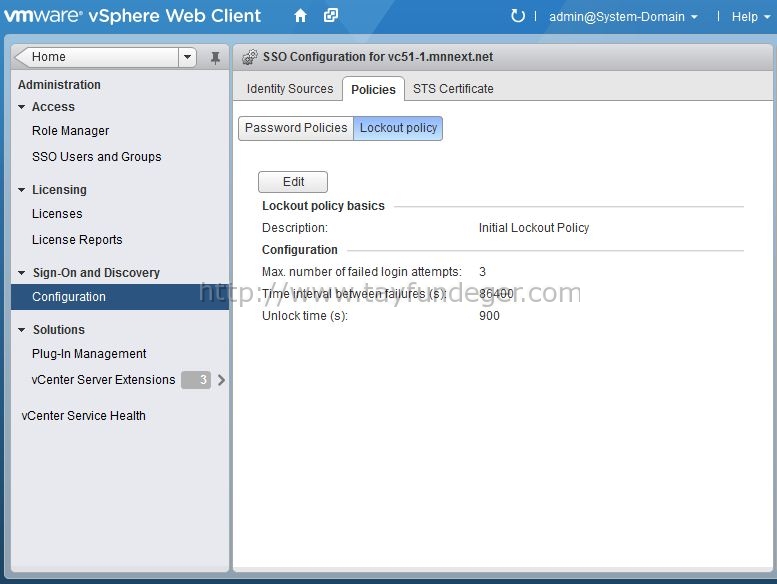Pin the navigator panel with pin icon

tap(215, 58)
